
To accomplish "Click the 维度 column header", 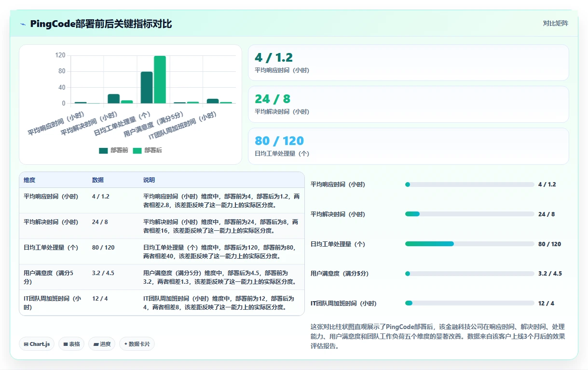I will [x=29, y=180].
